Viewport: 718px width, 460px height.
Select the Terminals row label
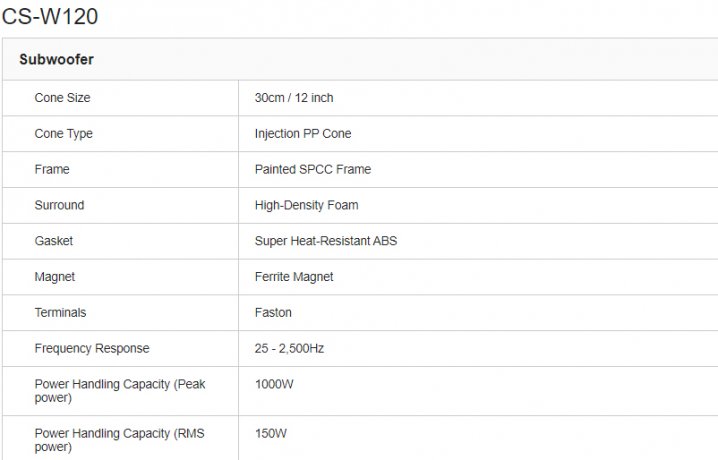60,313
